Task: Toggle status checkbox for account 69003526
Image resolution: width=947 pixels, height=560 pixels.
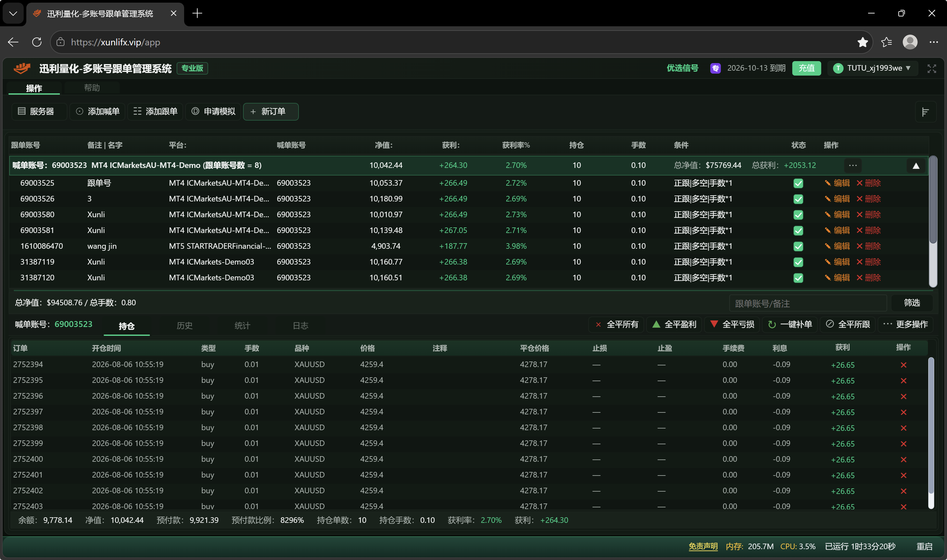Action: click(798, 199)
